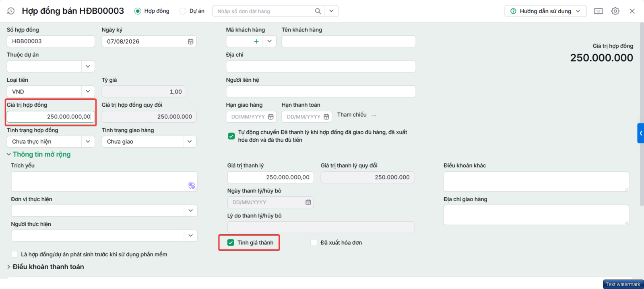Open the keyboard shortcuts icon
This screenshot has height=289, width=644.
tap(599, 11)
